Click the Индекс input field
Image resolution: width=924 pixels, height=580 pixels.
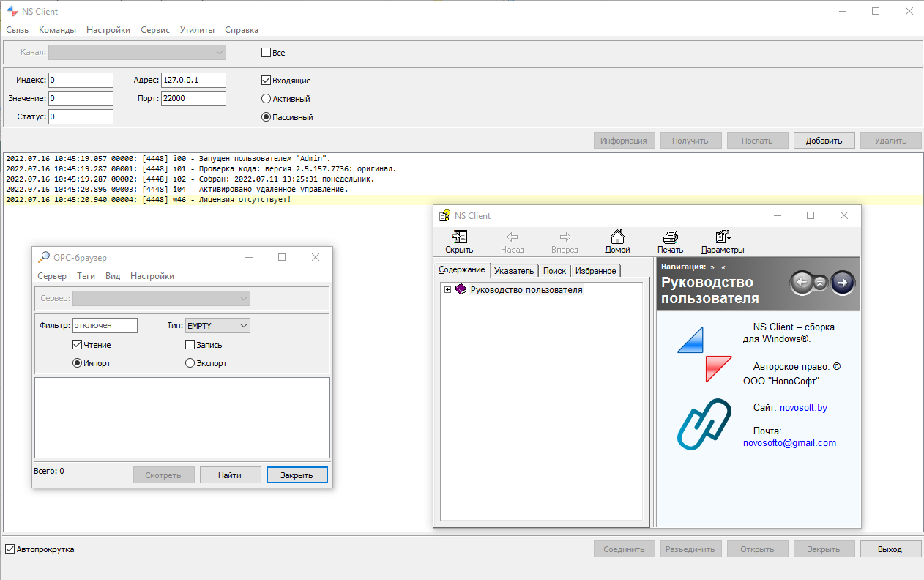81,80
